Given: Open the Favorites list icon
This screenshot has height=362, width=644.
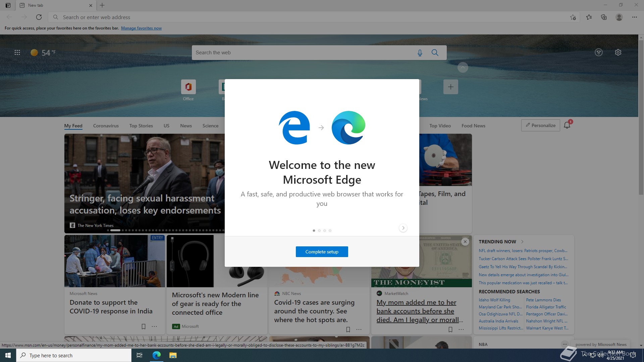Looking at the screenshot, I should click(x=589, y=17).
